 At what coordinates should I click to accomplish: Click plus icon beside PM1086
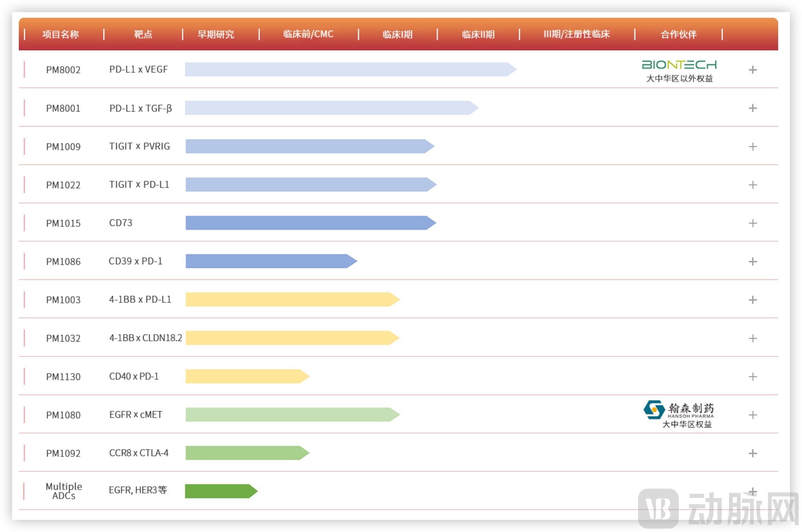point(753,262)
